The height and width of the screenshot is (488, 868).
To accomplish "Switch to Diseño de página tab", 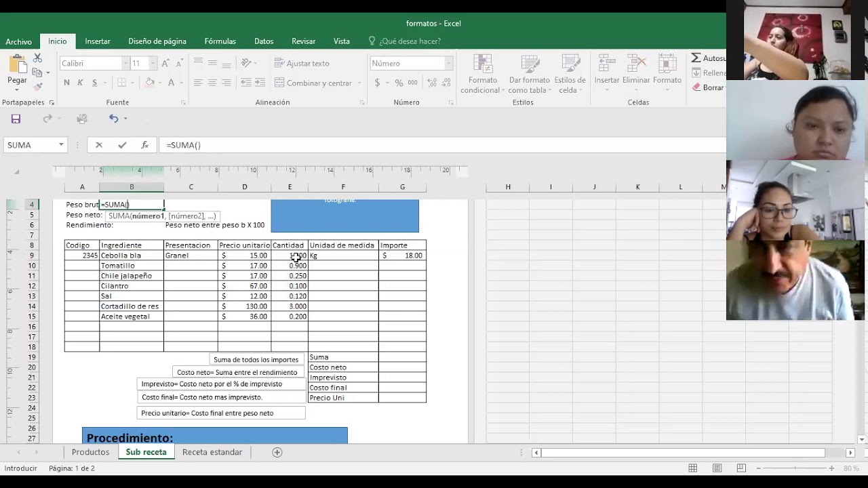I will pyautogui.click(x=157, y=41).
